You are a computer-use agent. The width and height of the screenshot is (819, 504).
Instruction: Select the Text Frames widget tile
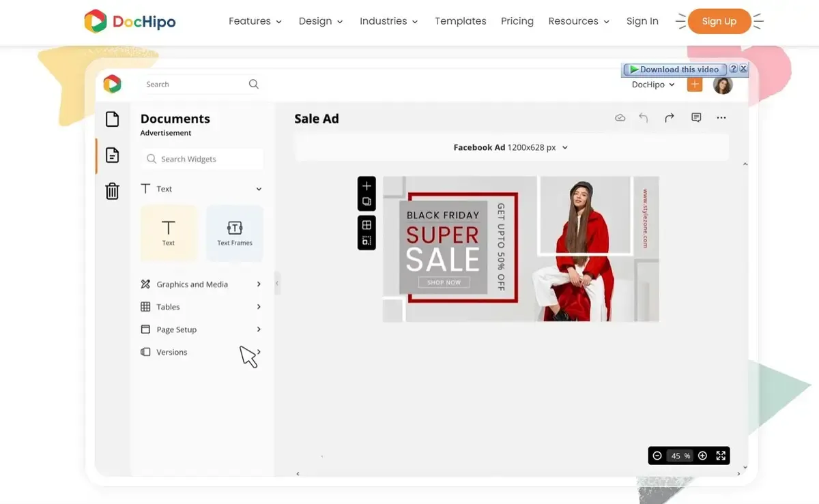coord(235,233)
